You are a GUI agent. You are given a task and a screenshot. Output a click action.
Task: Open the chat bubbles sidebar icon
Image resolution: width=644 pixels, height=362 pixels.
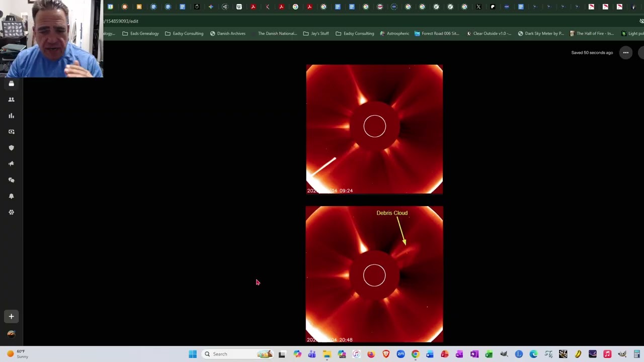(11, 180)
